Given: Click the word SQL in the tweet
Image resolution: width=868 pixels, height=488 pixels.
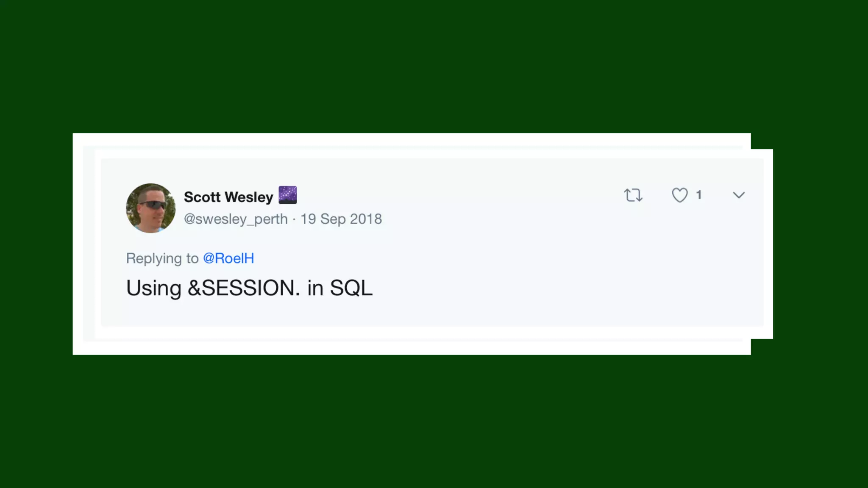Looking at the screenshot, I should [351, 288].
